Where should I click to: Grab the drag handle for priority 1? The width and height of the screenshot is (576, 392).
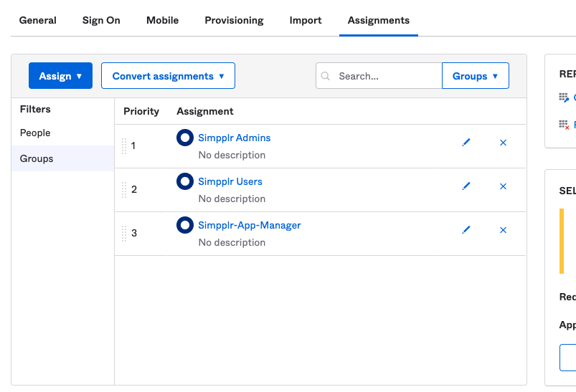click(x=124, y=146)
